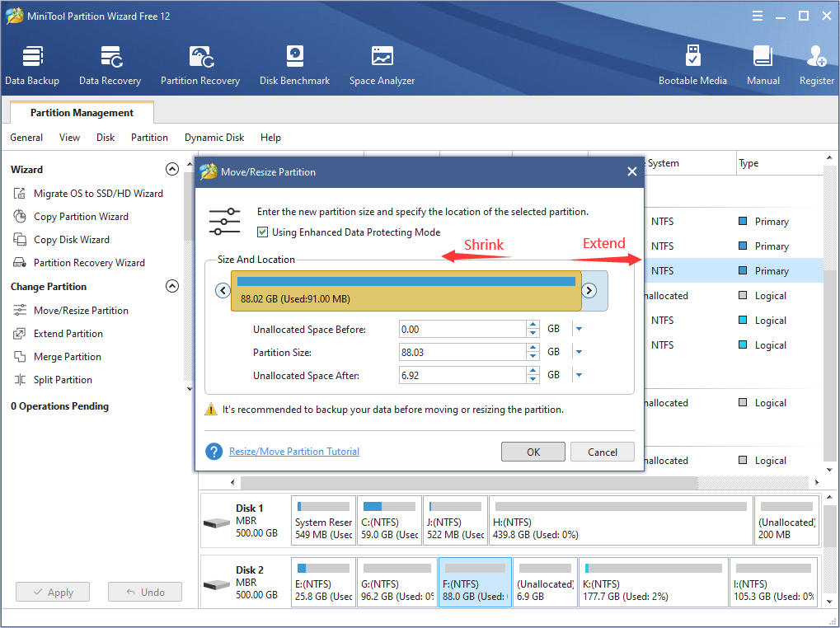Cancel the Move/Resize dialog
The width and height of the screenshot is (840, 628).
click(603, 452)
